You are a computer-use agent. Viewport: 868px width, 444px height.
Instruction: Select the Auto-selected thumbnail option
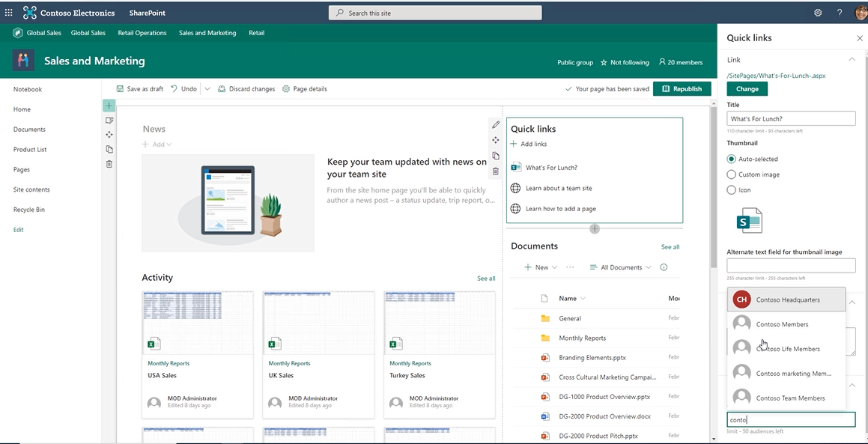tap(731, 159)
